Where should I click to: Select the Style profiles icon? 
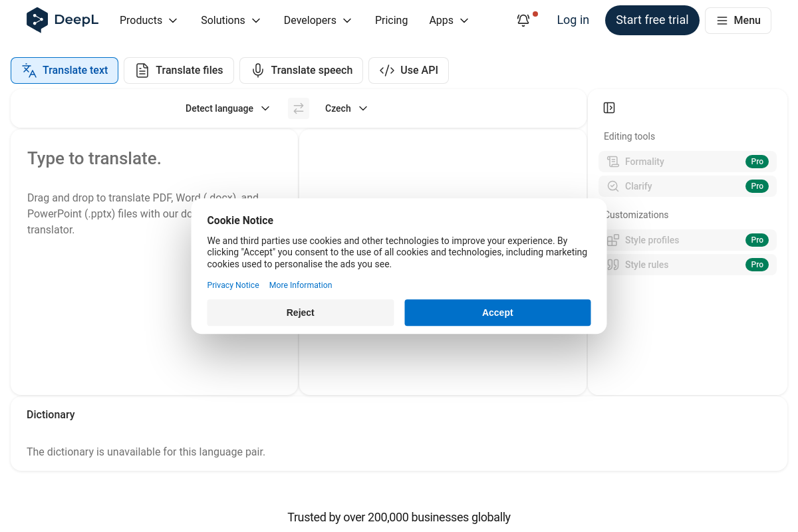(x=613, y=240)
